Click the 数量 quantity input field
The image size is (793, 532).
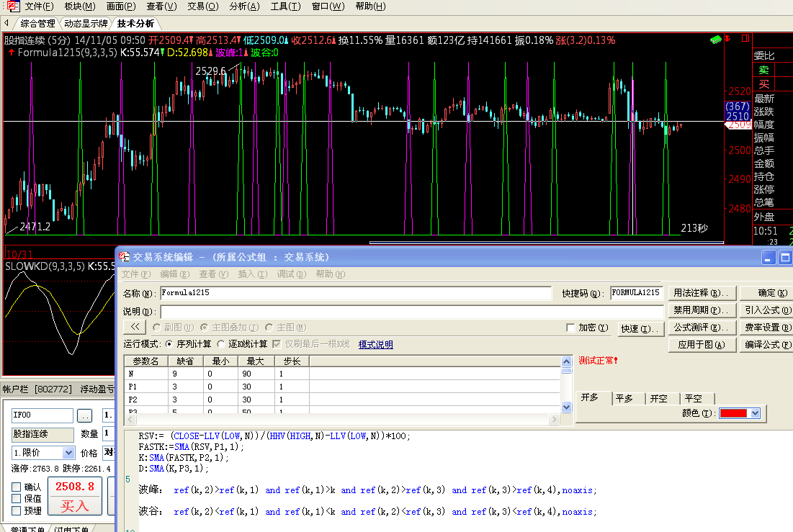(109, 434)
